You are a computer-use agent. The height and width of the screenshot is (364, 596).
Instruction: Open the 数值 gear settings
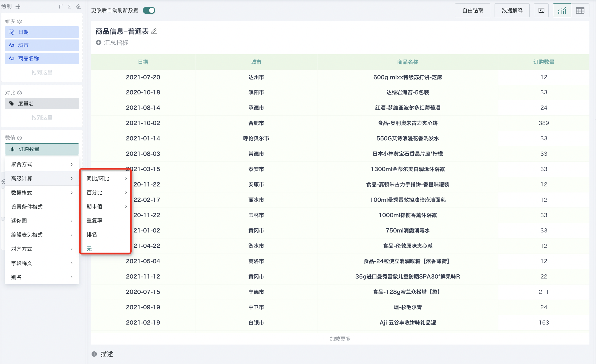tap(19, 138)
